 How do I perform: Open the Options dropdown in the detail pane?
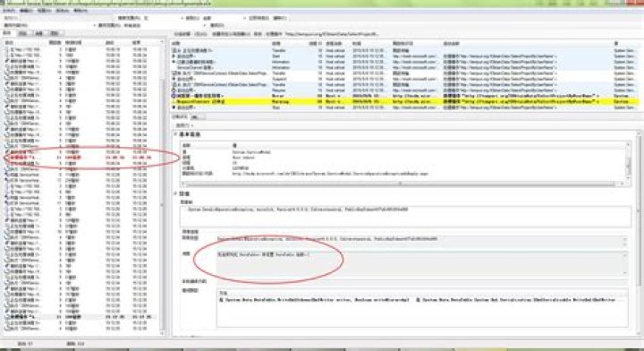[x=183, y=125]
